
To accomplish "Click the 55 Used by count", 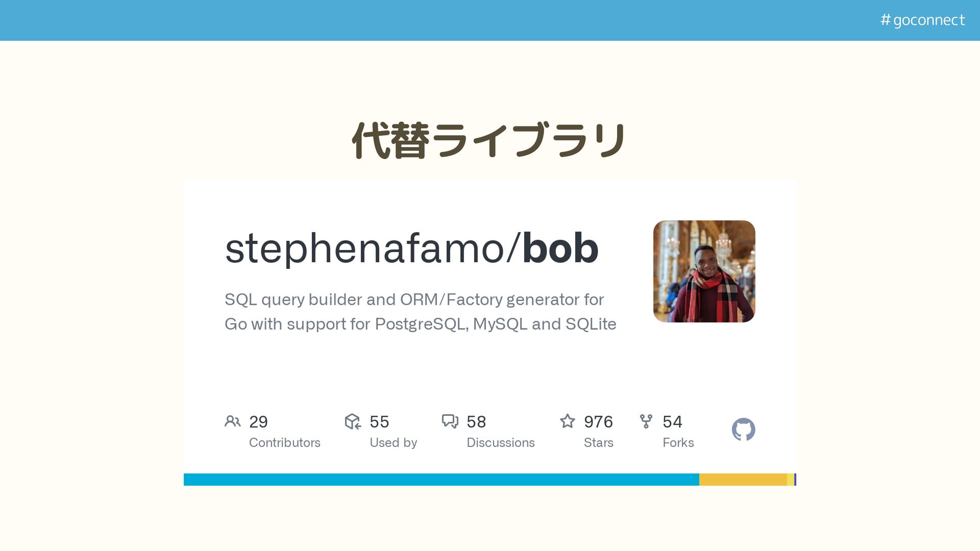I will (379, 422).
